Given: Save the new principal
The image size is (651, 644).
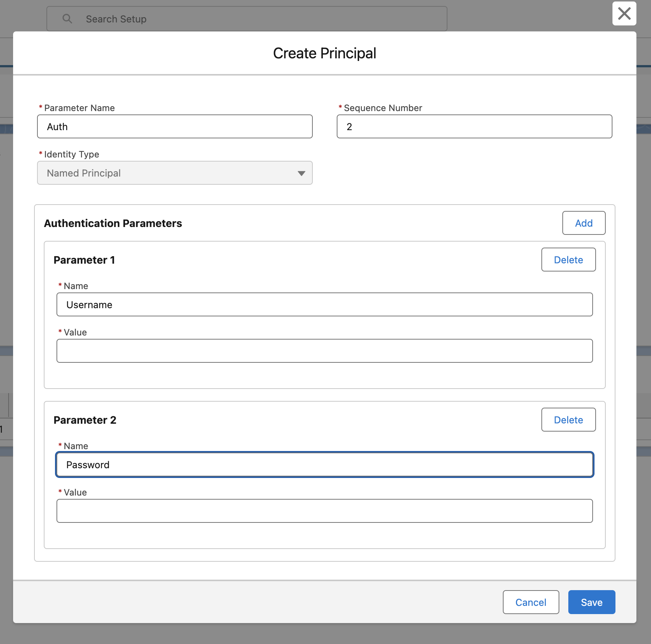Looking at the screenshot, I should coord(592,602).
